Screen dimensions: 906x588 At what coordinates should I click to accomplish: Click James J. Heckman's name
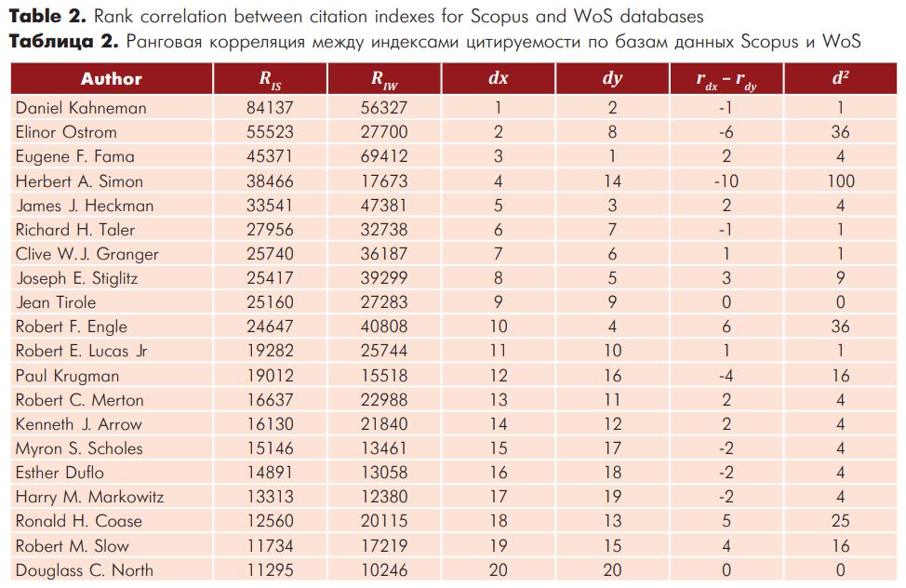(85, 206)
